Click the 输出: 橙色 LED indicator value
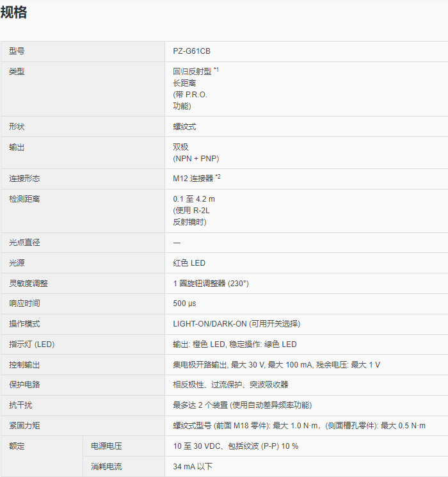The height and width of the screenshot is (477, 448). (235, 344)
